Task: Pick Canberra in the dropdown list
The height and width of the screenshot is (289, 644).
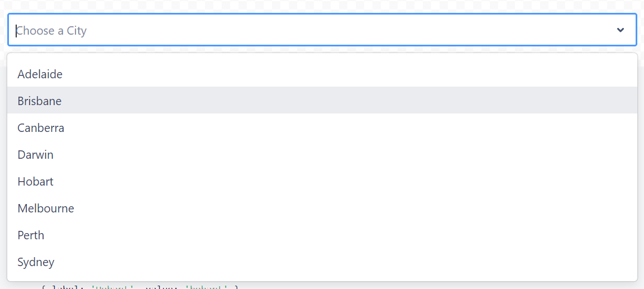Action: 41,128
